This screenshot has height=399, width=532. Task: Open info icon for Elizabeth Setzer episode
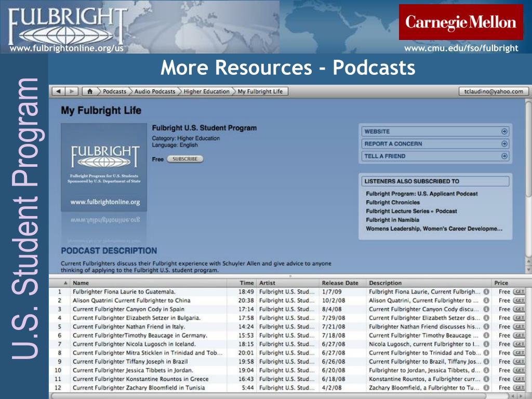(x=486, y=318)
